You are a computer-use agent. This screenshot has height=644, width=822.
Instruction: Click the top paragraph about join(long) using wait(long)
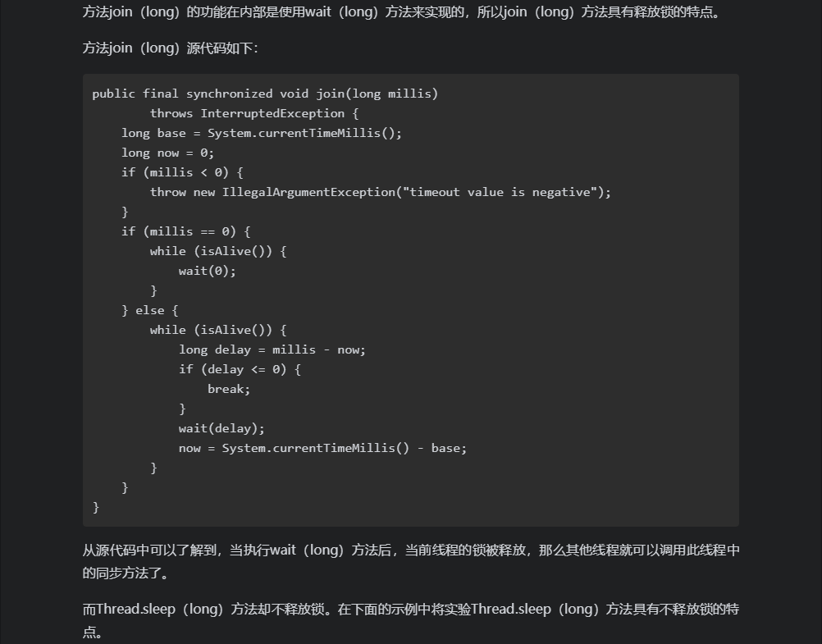403,11
